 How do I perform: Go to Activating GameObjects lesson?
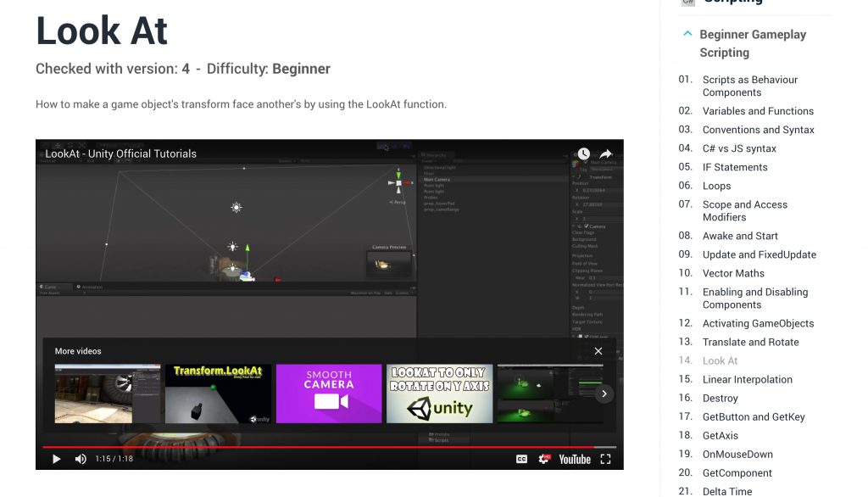pyautogui.click(x=759, y=324)
